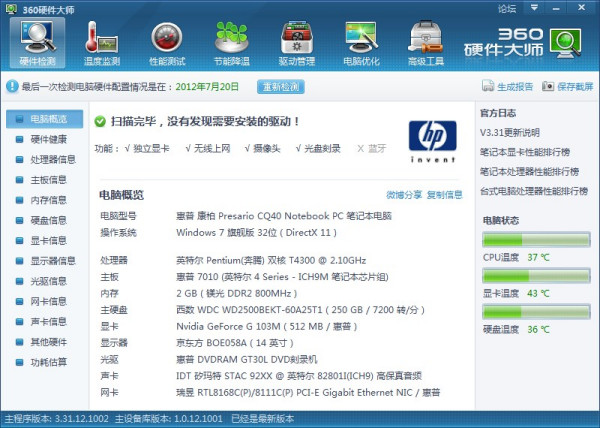The width and height of the screenshot is (600, 428).
Task: Open the 硬件检测 hardware detection tool
Action: [38, 43]
